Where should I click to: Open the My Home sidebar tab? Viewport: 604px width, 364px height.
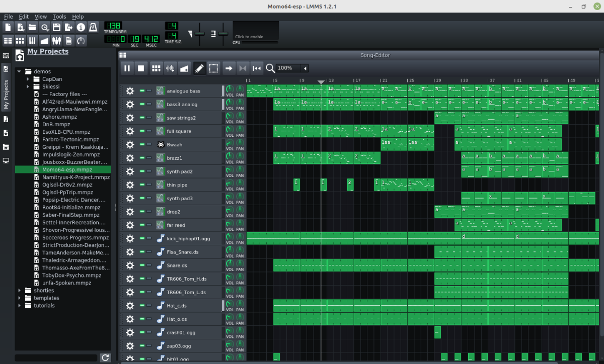point(6,147)
